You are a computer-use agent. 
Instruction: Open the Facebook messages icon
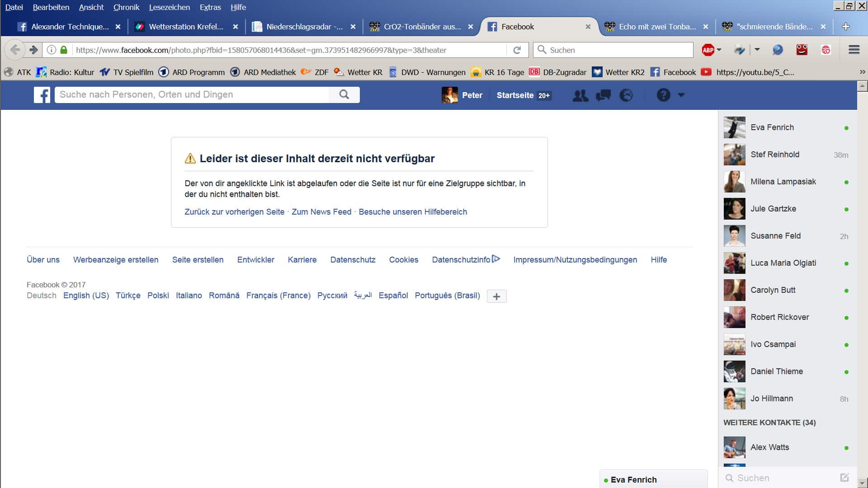[603, 95]
